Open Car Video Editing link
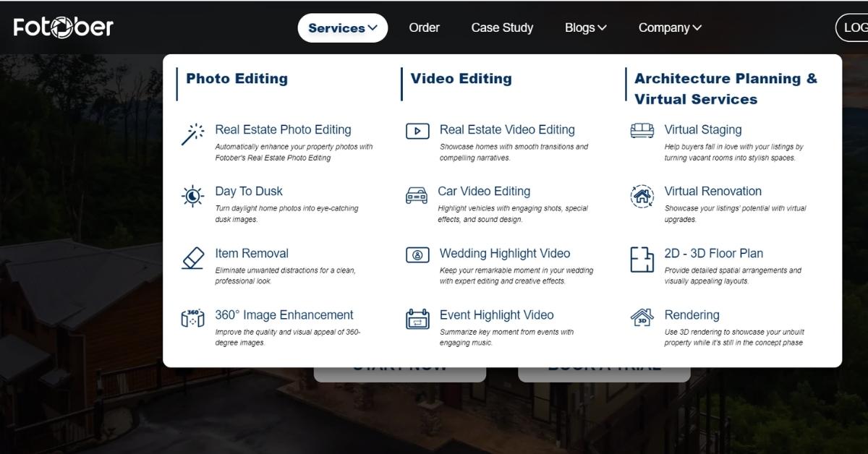 pos(484,191)
